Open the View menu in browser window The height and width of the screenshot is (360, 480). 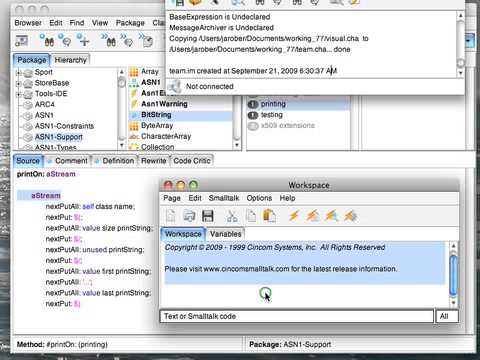coord(100,23)
